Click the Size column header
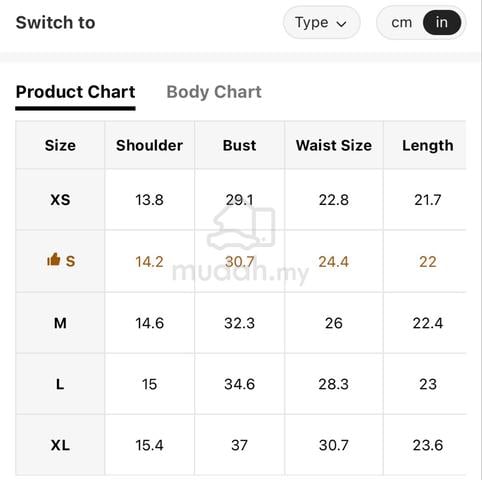 point(60,145)
